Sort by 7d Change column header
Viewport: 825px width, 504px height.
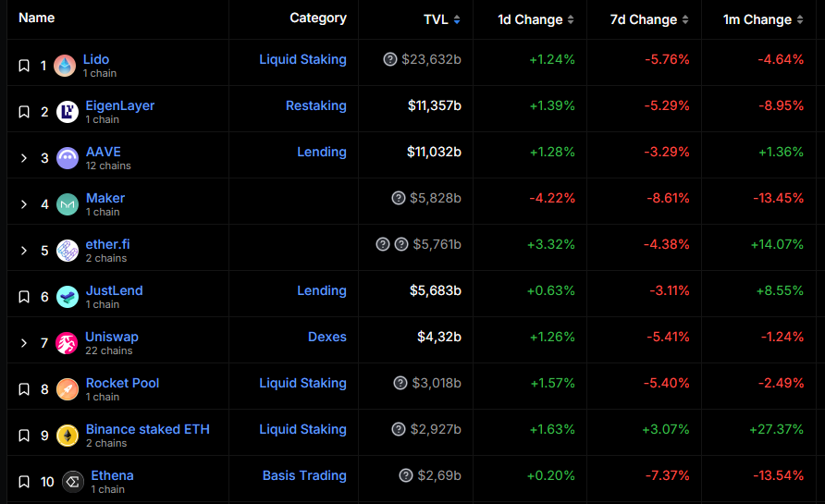(643, 19)
